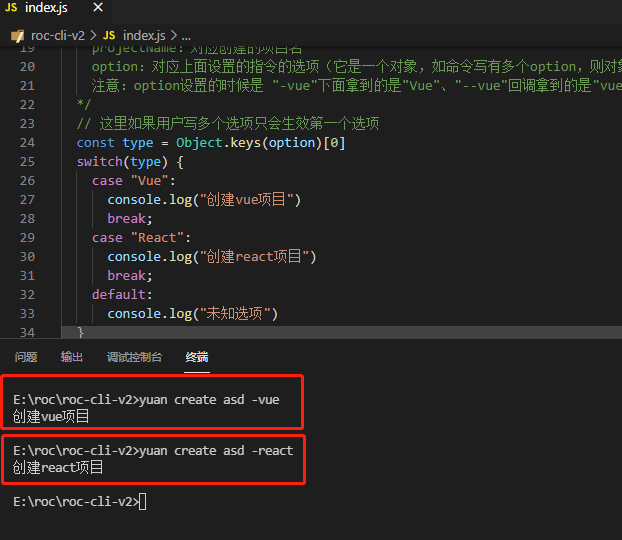Open the roc-cli-v2 breadcrumb folder
Image resolution: width=622 pixels, height=540 pixels.
[58, 36]
